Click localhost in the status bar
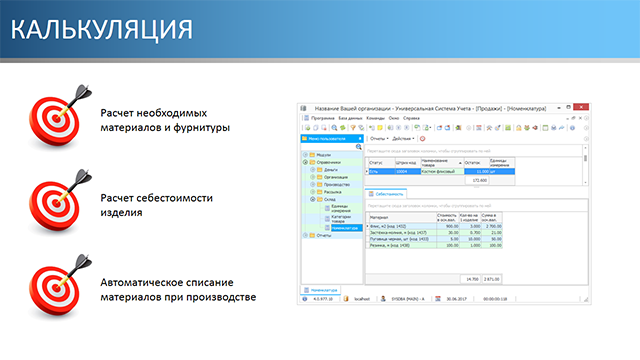Image resolution: width=640 pixels, height=360 pixels. tap(362, 299)
